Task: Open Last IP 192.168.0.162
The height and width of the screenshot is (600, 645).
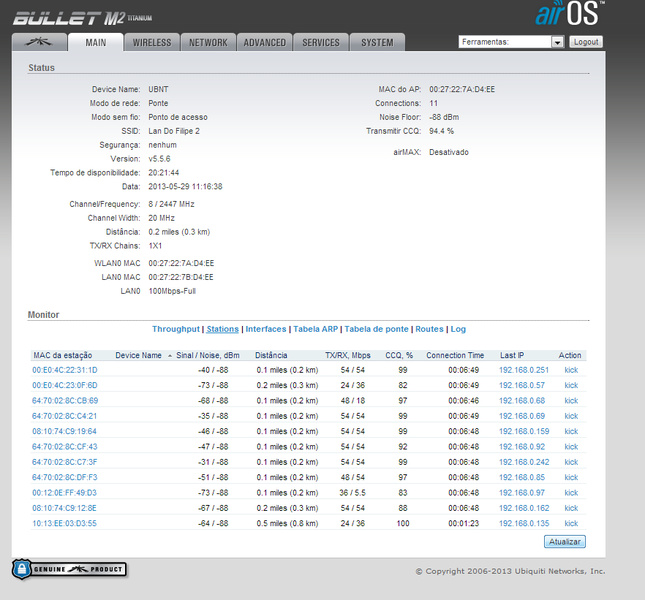Action: [524, 508]
